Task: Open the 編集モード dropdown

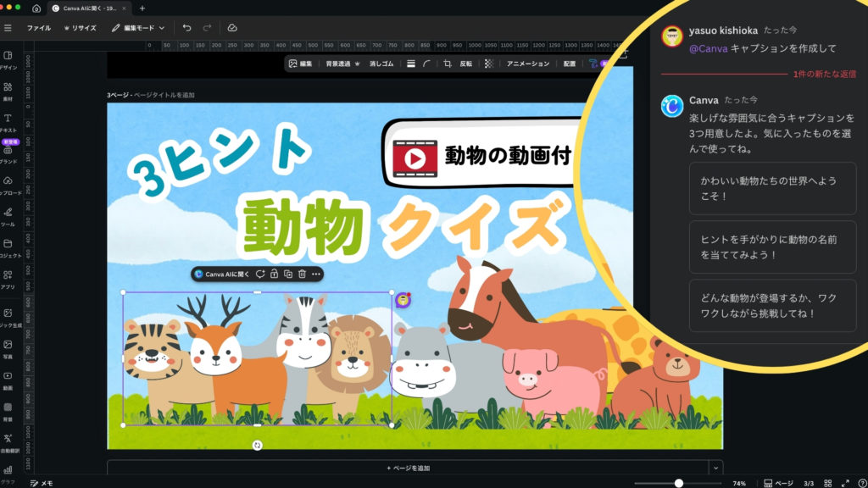Action: coord(138,28)
